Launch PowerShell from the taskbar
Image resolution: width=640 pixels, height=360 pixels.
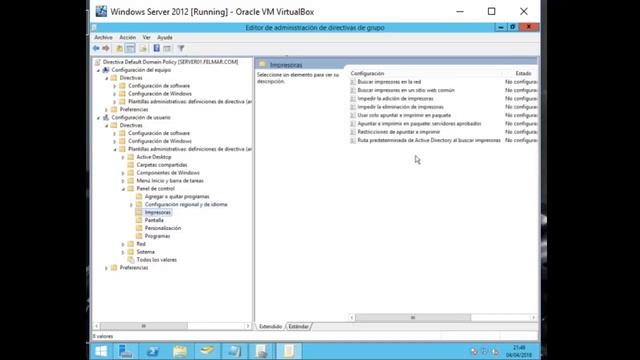153,351
